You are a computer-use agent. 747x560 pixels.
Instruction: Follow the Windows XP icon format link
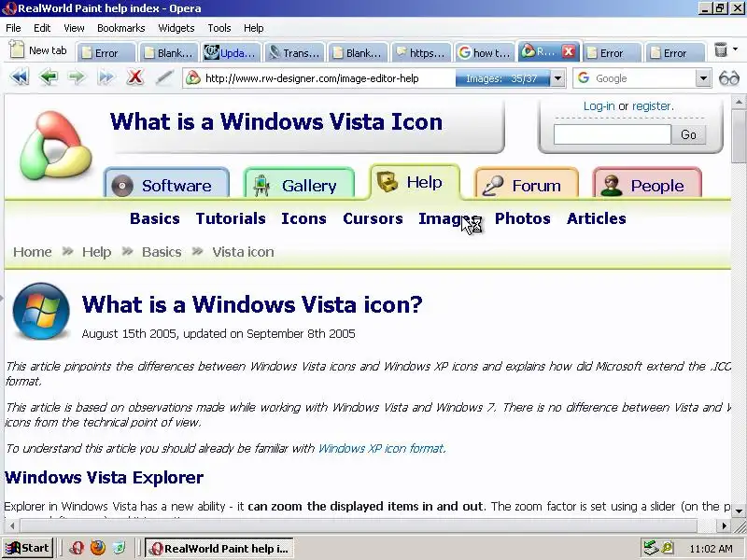(381, 449)
